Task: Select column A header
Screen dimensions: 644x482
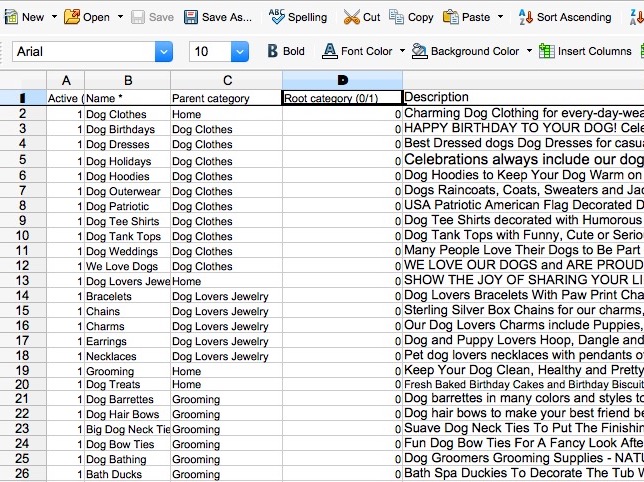Action: pos(66,80)
